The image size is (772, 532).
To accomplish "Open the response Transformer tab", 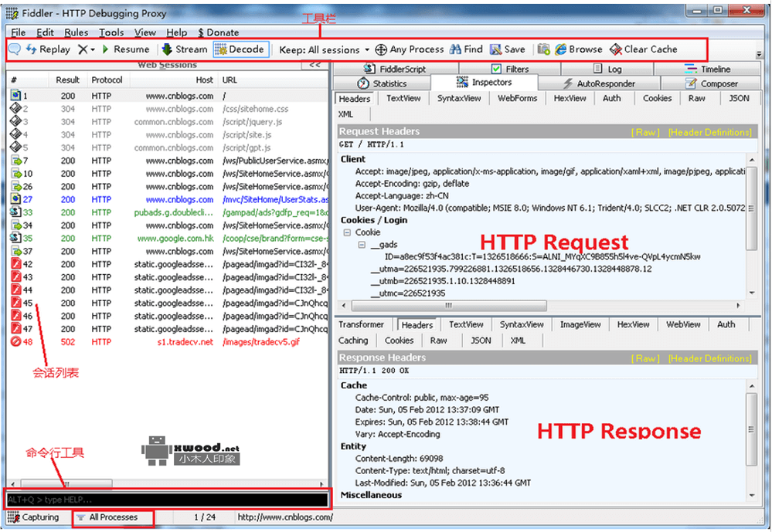I will coord(361,325).
